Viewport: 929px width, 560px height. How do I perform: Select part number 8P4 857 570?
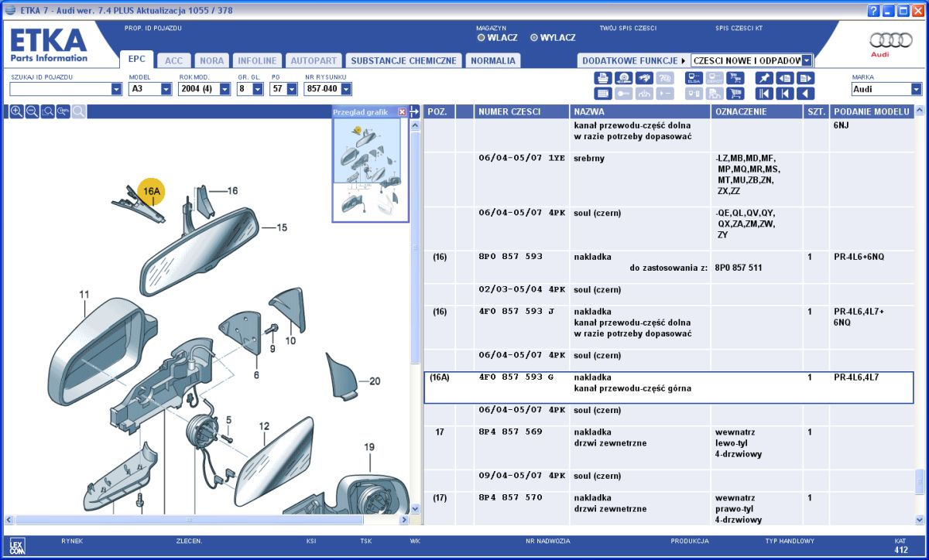click(511, 497)
